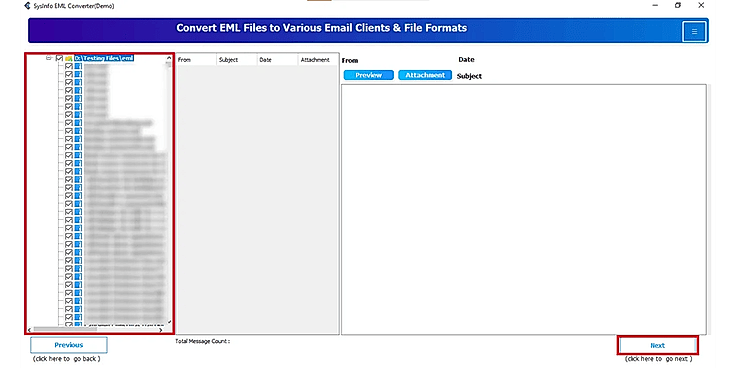Viewport: 736px width, 368px height.
Task: Click the SysInfo app icon in title bar
Action: click(27, 6)
